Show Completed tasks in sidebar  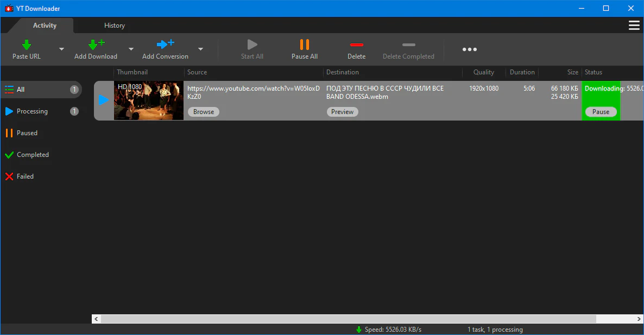[33, 155]
